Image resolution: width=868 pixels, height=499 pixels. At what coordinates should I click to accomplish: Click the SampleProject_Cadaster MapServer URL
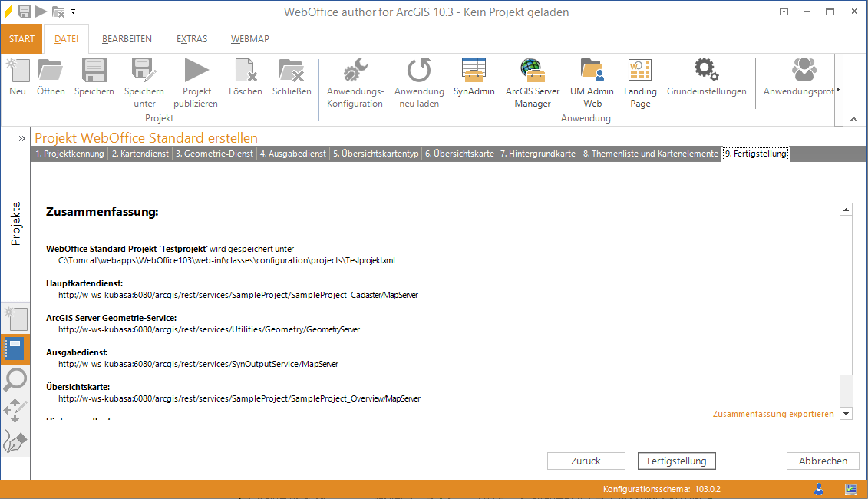(x=238, y=296)
